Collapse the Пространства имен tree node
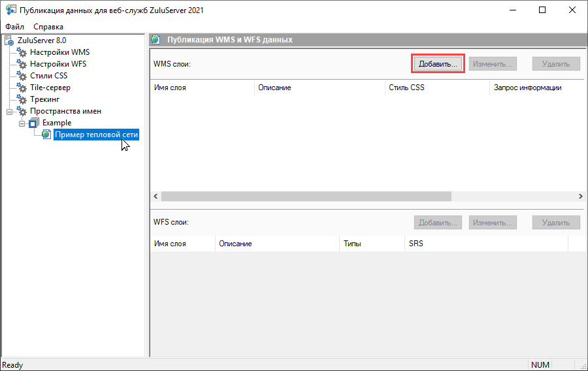Image resolution: width=588 pixels, height=371 pixels. 9,112
